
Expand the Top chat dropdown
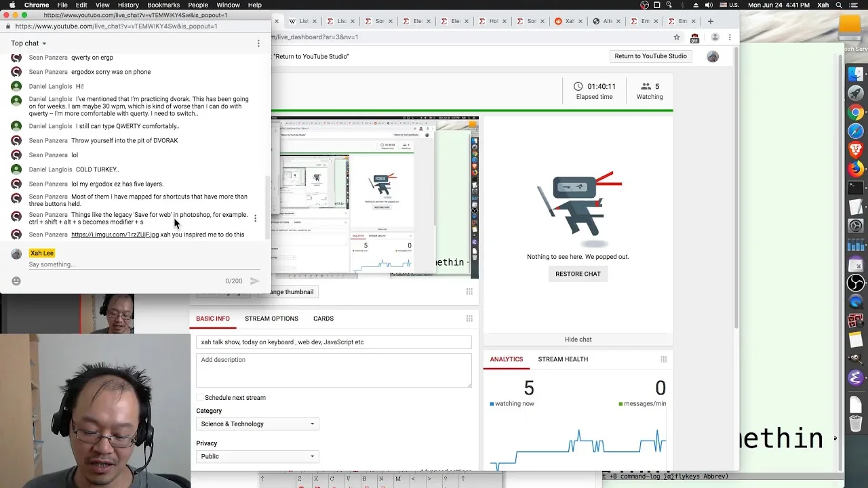coord(28,43)
